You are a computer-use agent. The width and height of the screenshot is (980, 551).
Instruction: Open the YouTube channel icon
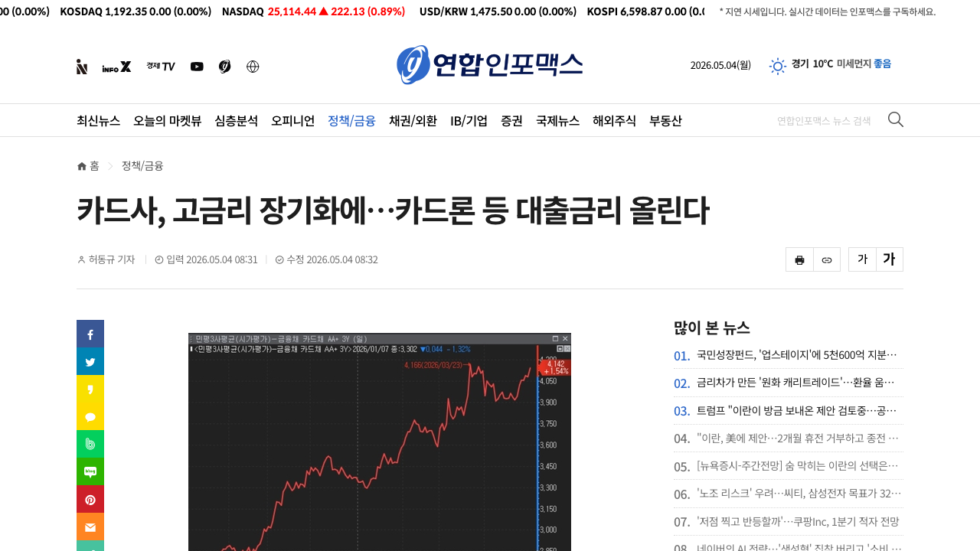197,67
